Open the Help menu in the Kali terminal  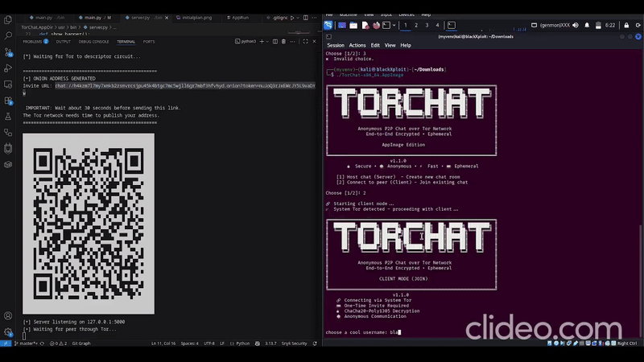(406, 45)
